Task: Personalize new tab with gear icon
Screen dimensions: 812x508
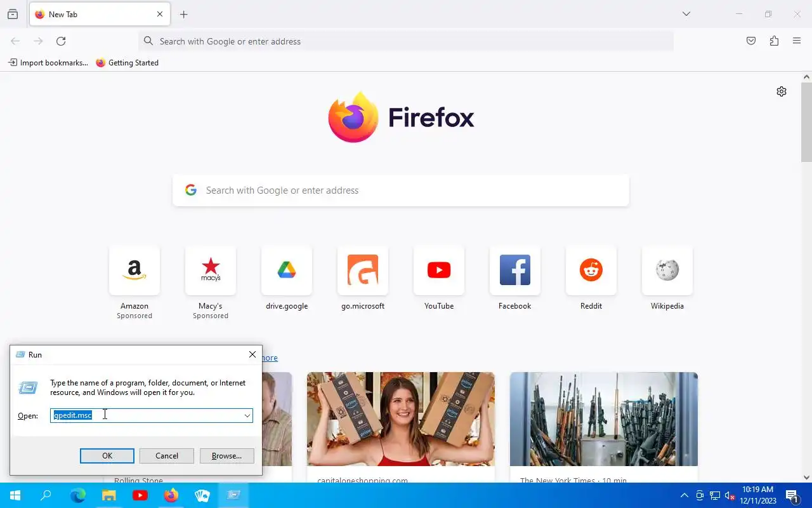Action: pos(782,91)
